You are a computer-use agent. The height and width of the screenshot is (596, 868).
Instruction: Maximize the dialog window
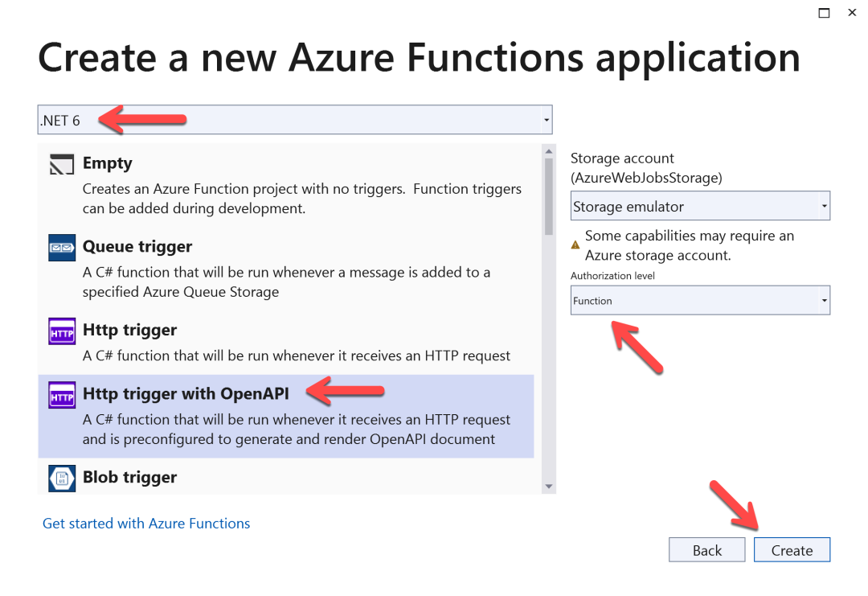(x=824, y=13)
